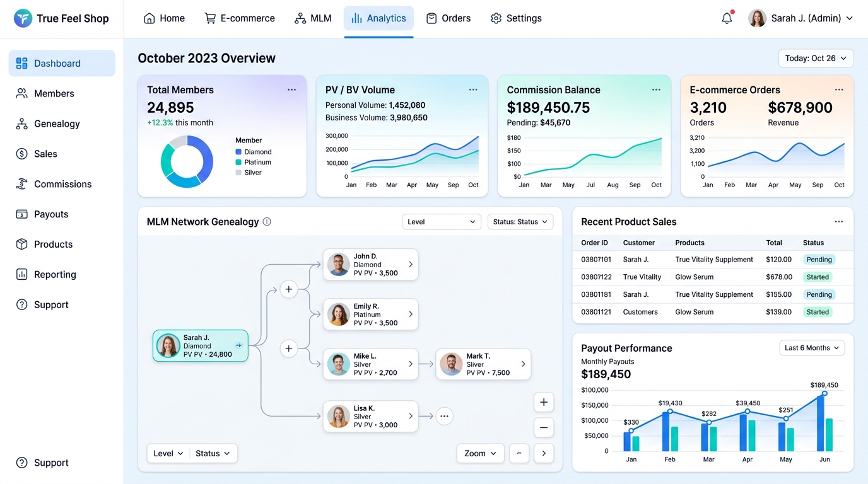Zoom in the genealogy canvas with plus button
868x484 pixels.
544,402
